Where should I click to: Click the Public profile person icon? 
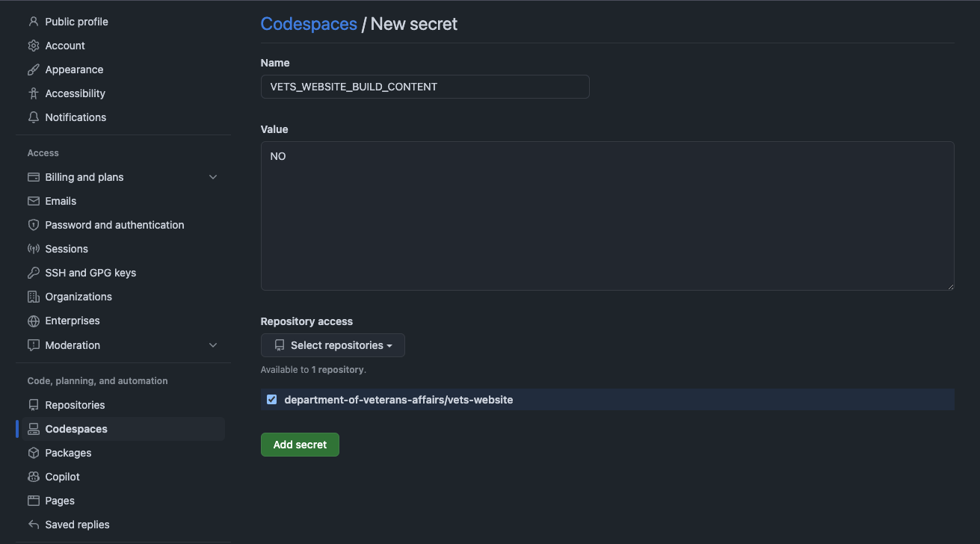tap(33, 22)
